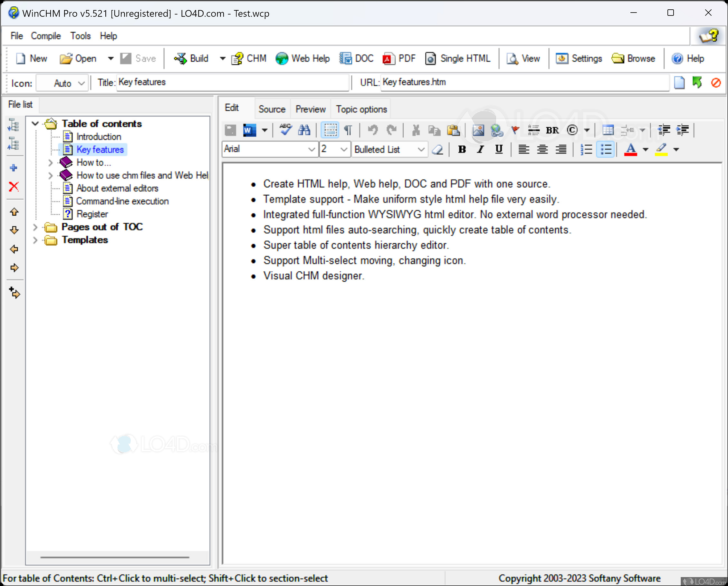Click the spell check icon
728x586 pixels.
(285, 130)
